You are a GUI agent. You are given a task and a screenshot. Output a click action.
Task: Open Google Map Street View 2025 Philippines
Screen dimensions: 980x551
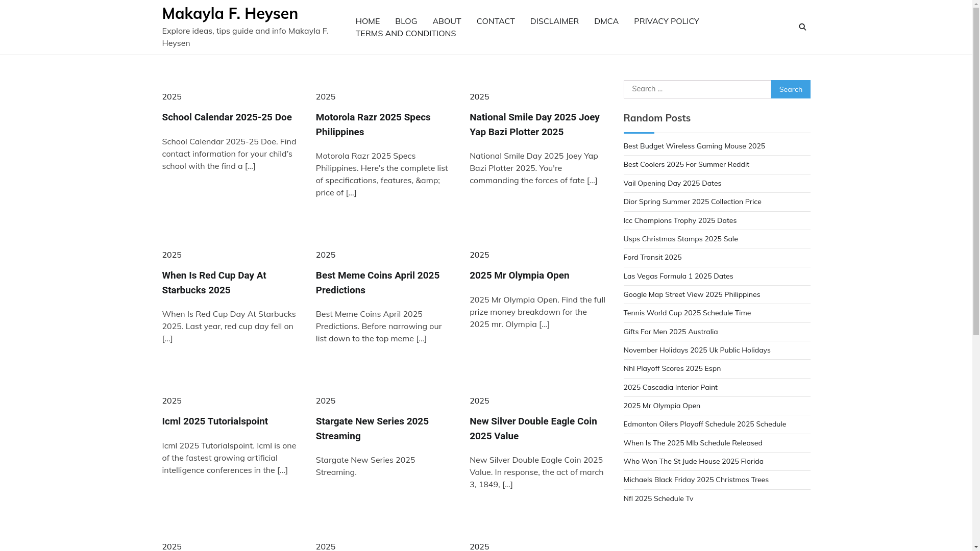pyautogui.click(x=692, y=294)
